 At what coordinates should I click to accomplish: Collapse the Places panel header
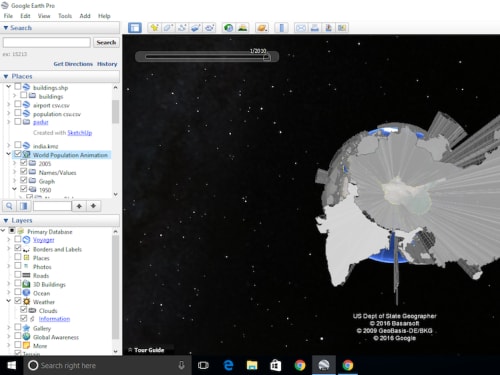click(x=6, y=76)
